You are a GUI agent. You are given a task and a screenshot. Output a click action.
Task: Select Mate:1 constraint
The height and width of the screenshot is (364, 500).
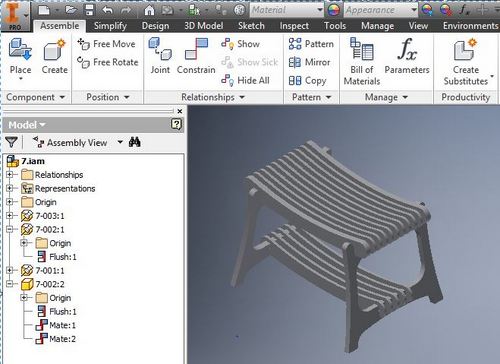pyautogui.click(x=56, y=325)
